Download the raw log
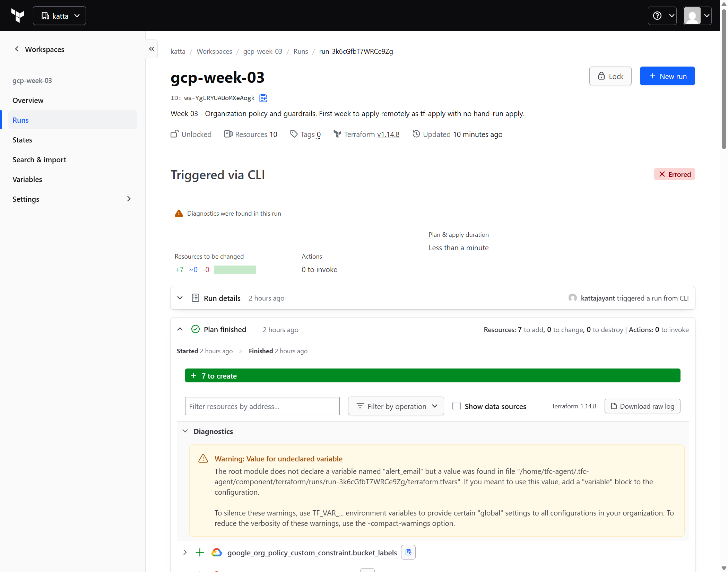This screenshot has width=728, height=572. click(642, 406)
